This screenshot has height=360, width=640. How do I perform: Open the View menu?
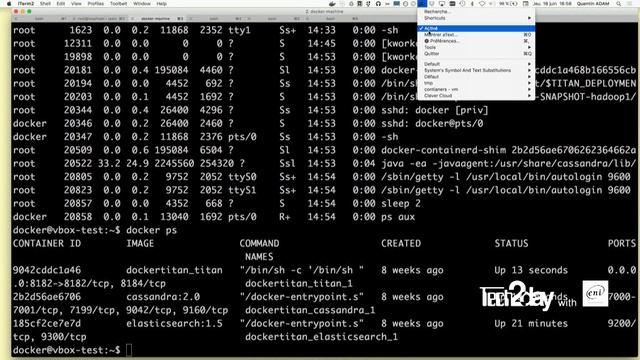(x=76, y=4)
